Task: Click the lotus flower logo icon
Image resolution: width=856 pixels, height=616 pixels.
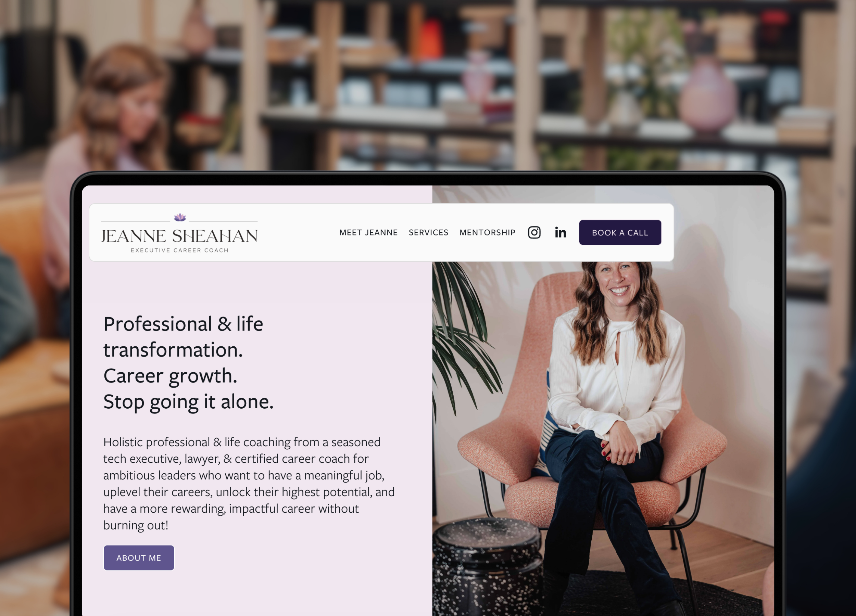Action: [x=180, y=217]
